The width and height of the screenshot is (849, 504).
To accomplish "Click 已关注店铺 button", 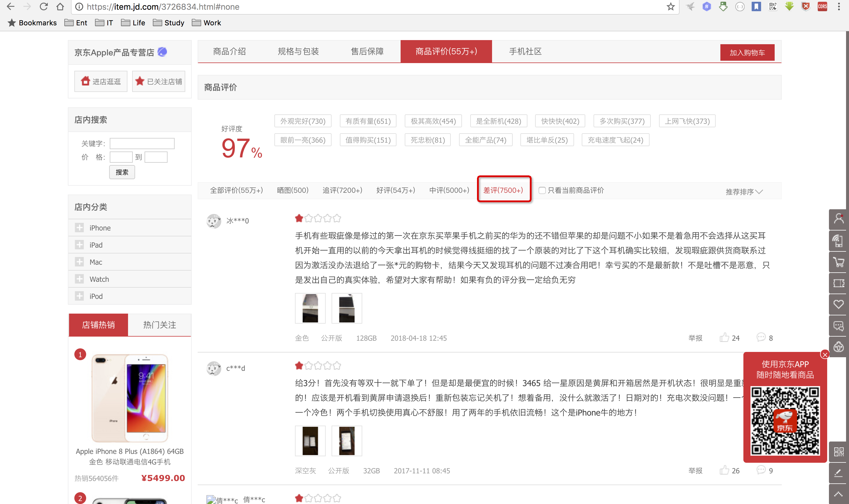I will point(159,81).
